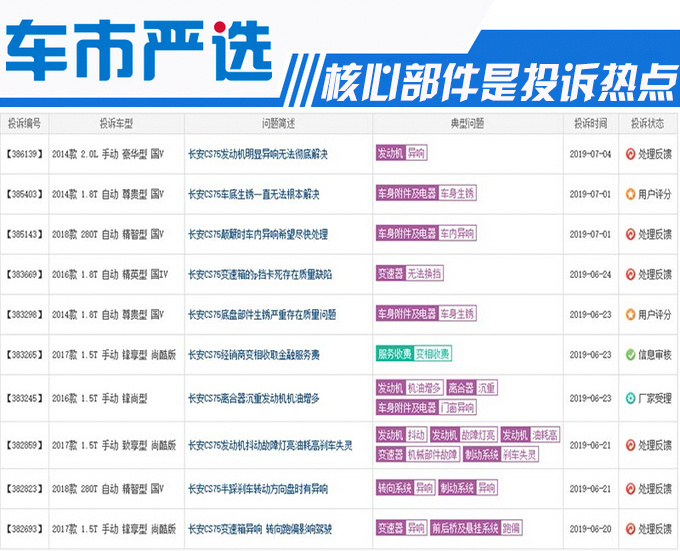Open link 长安CS75颠簸时车内异响希望尽快处理
Image resolution: width=680 pixels, height=551 pixels.
(258, 235)
